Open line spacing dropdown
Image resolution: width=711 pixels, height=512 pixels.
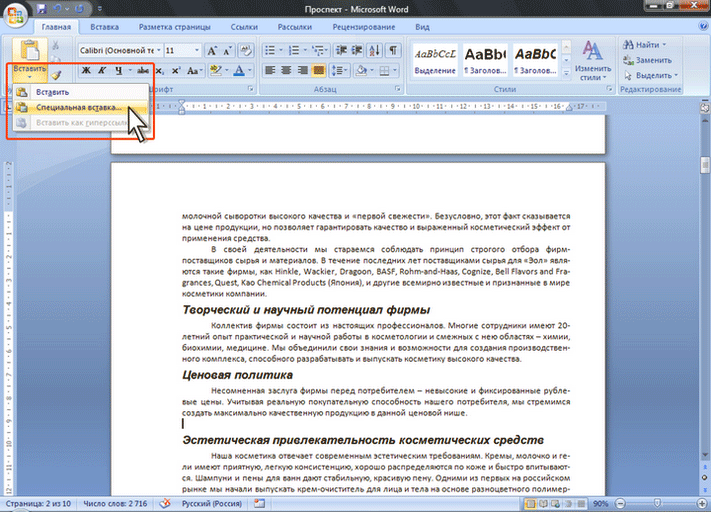pos(339,70)
